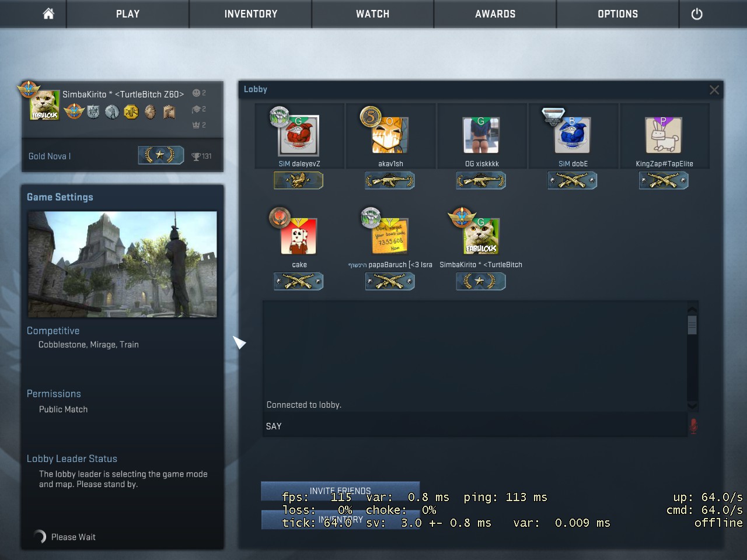The width and height of the screenshot is (747, 560).
Task: Click the 'Cobblestone, Mirage, Train' map list
Action: (89, 345)
